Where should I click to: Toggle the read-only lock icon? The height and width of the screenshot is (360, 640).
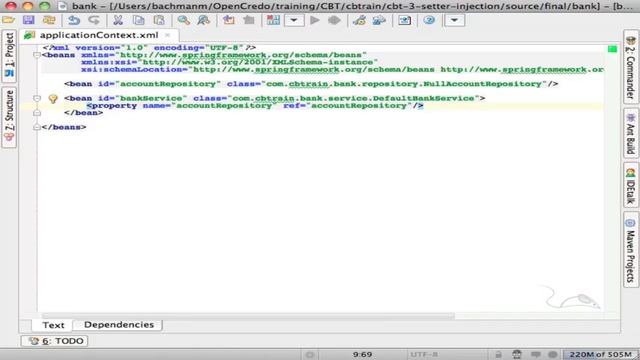click(498, 354)
